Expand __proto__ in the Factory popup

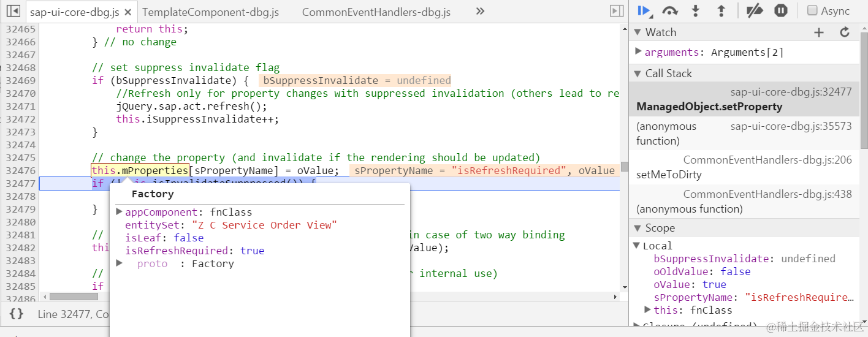coord(119,263)
